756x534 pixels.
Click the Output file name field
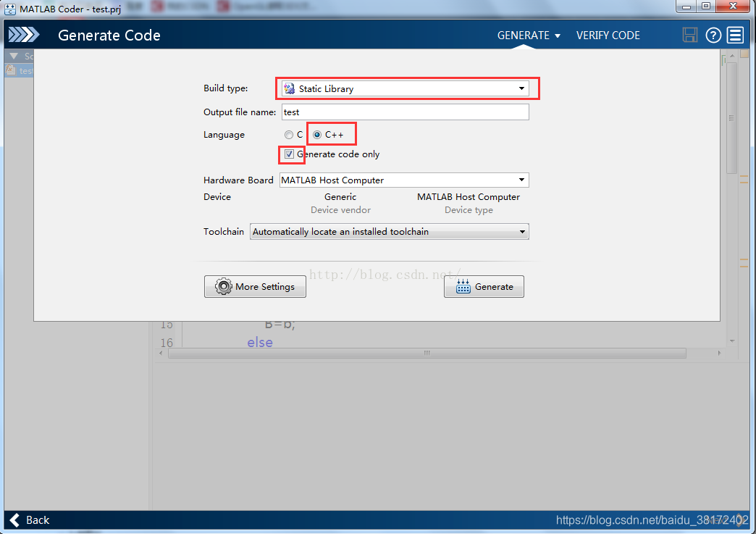point(405,112)
